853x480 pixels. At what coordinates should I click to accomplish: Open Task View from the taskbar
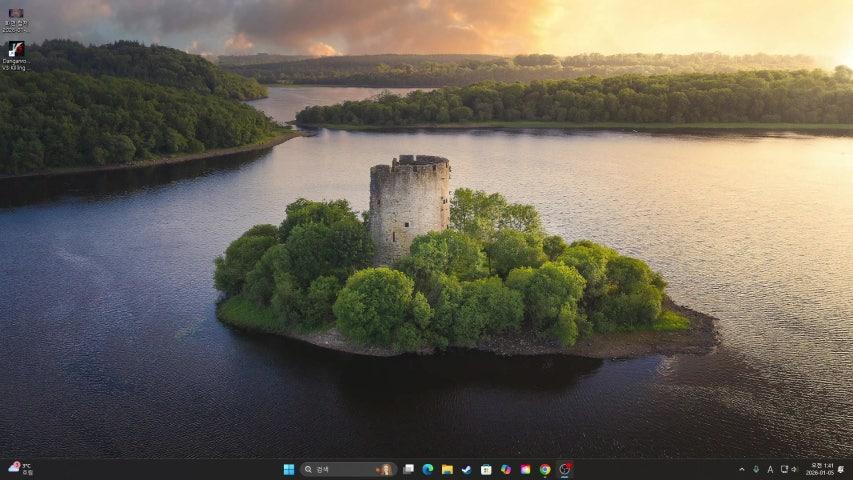(x=408, y=469)
